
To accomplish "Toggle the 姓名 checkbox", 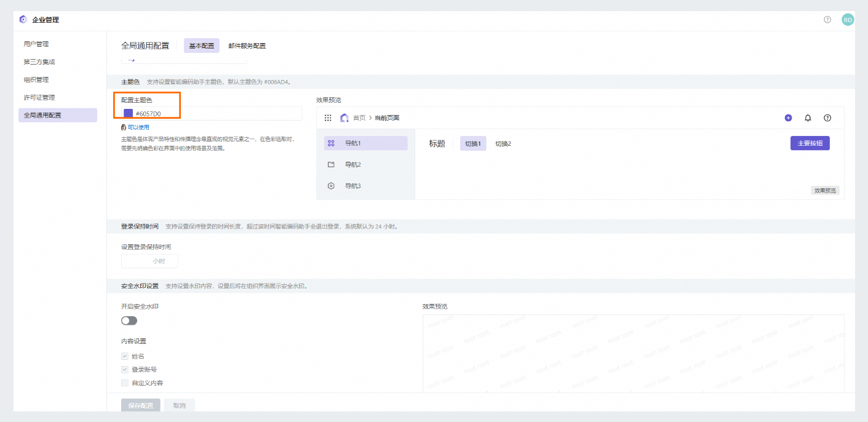I will click(x=125, y=356).
